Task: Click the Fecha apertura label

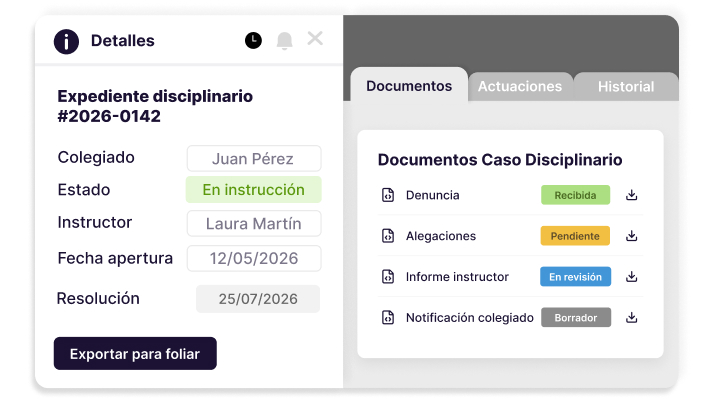Action: click(x=115, y=258)
